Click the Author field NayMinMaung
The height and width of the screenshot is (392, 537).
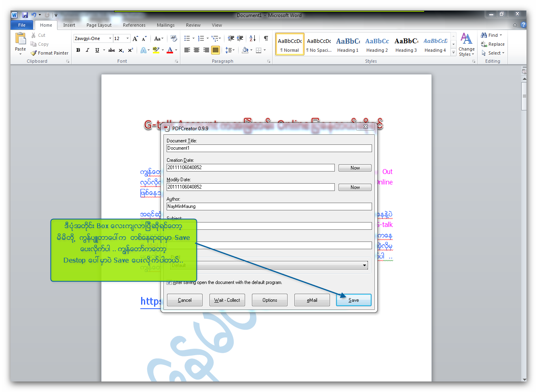[269, 206]
